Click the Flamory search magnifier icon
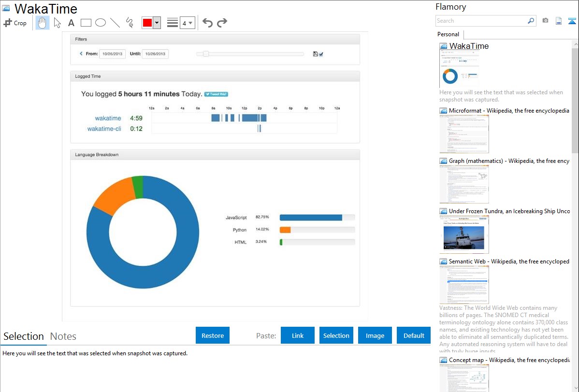Screen dimensions: 579x392 pos(531,21)
